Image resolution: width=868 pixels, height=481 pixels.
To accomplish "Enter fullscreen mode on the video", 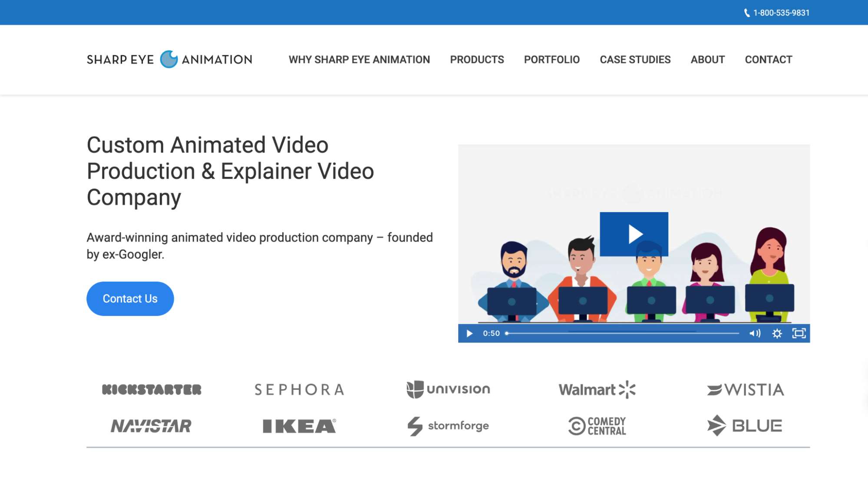I will (x=799, y=333).
